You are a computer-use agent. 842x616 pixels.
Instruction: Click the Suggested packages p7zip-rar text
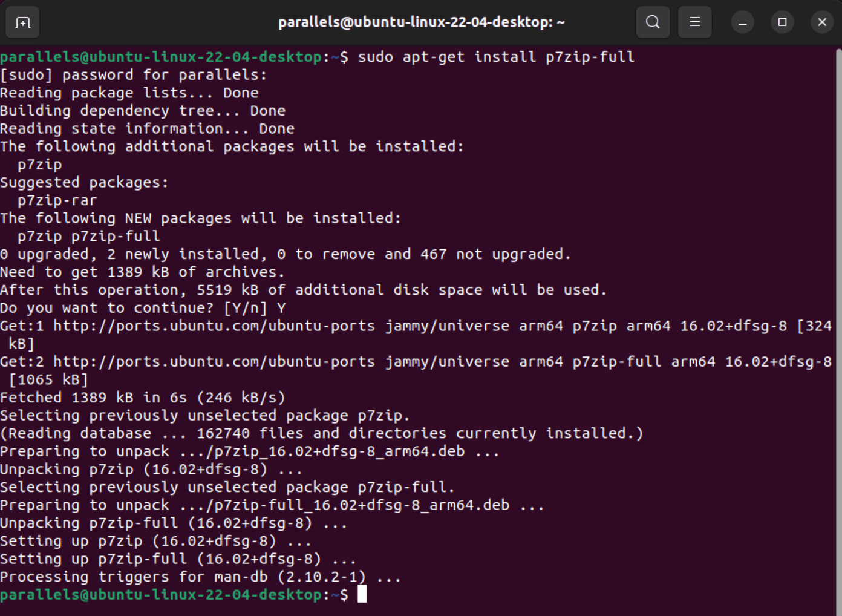click(57, 200)
